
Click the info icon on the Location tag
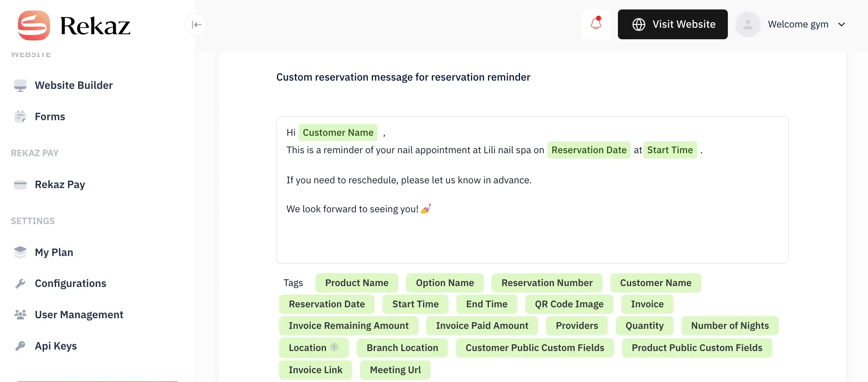click(x=334, y=347)
